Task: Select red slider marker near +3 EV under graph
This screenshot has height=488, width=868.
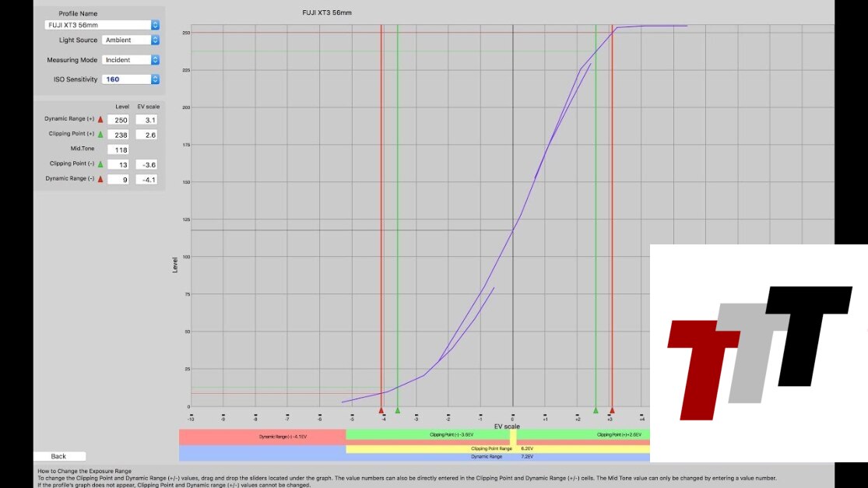Action: (x=612, y=410)
